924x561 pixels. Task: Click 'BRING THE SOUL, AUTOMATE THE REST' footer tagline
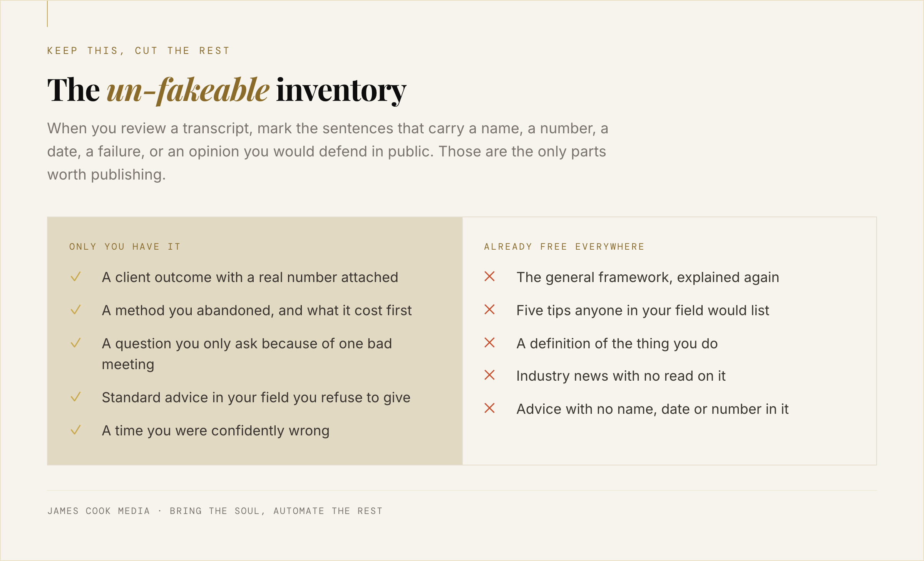[276, 511]
